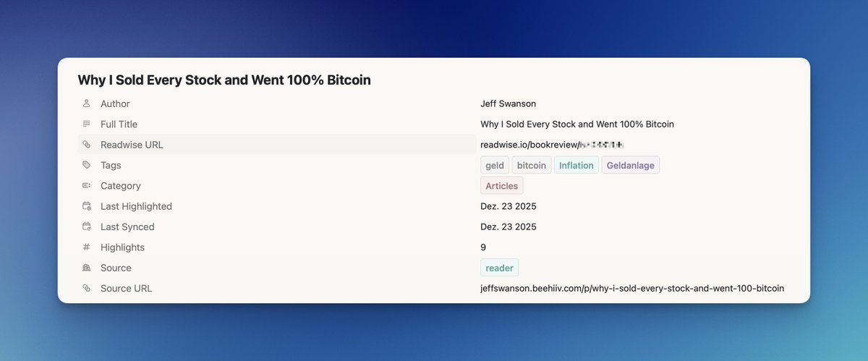Click the purple 'Geldanlage' tag
Viewport: 868px width, 361px height.
[630, 166]
